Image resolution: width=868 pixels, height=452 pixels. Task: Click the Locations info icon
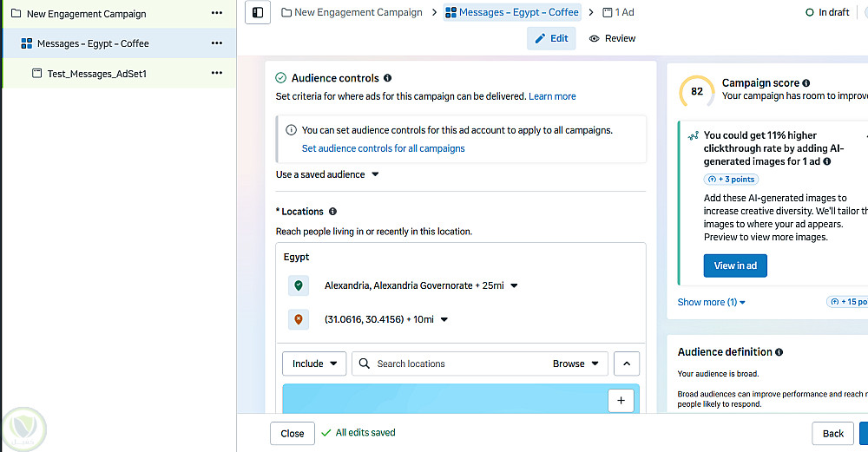pos(333,212)
